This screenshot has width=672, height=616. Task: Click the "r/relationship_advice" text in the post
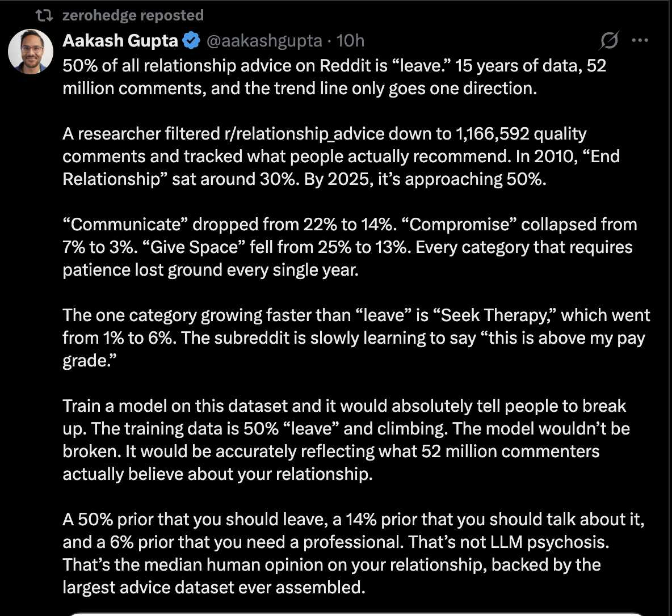click(305, 134)
